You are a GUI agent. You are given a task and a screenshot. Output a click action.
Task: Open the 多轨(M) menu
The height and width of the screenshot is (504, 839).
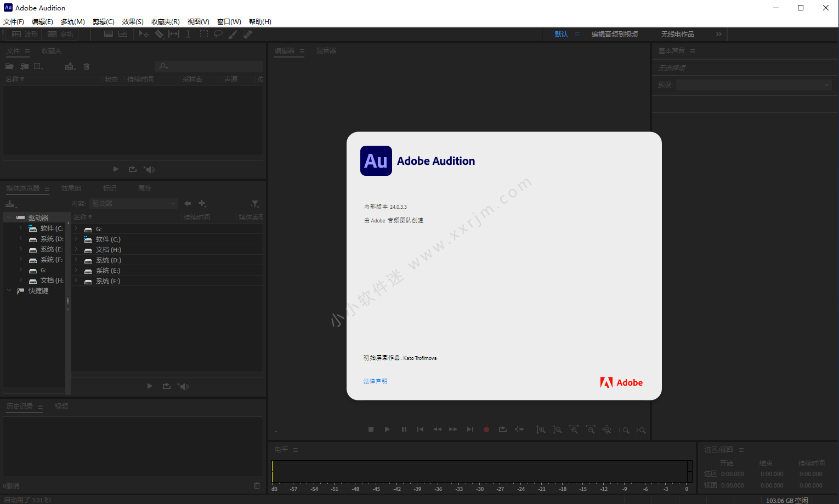click(x=73, y=22)
